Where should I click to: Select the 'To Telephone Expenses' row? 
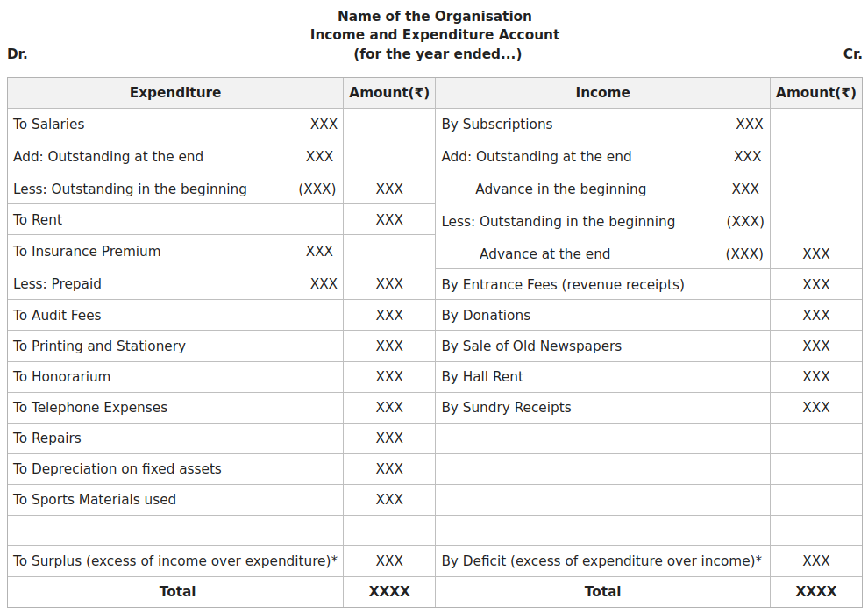pyautogui.click(x=90, y=408)
